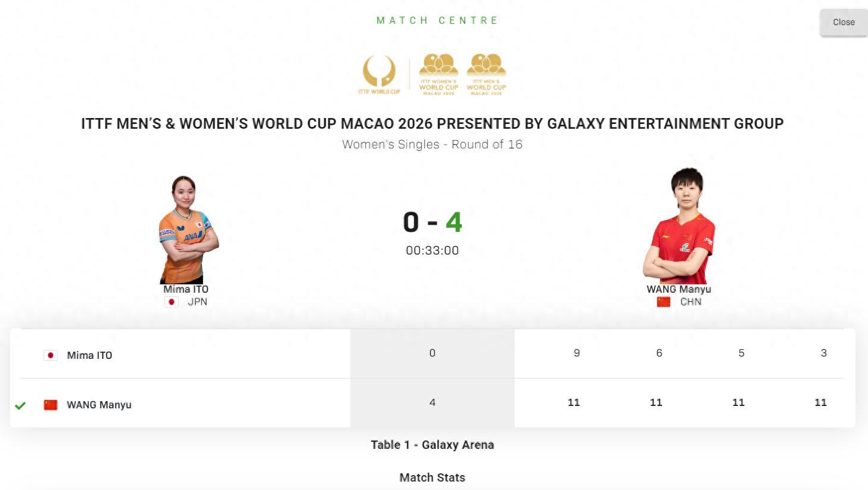Viewport: 868px width, 490px height.
Task: Open Mima ITO's player photo
Action: coord(188,230)
